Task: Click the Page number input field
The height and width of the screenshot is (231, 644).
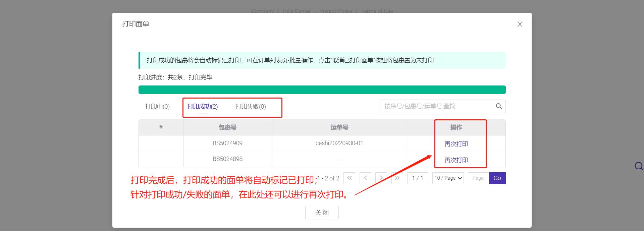Action: point(478,178)
